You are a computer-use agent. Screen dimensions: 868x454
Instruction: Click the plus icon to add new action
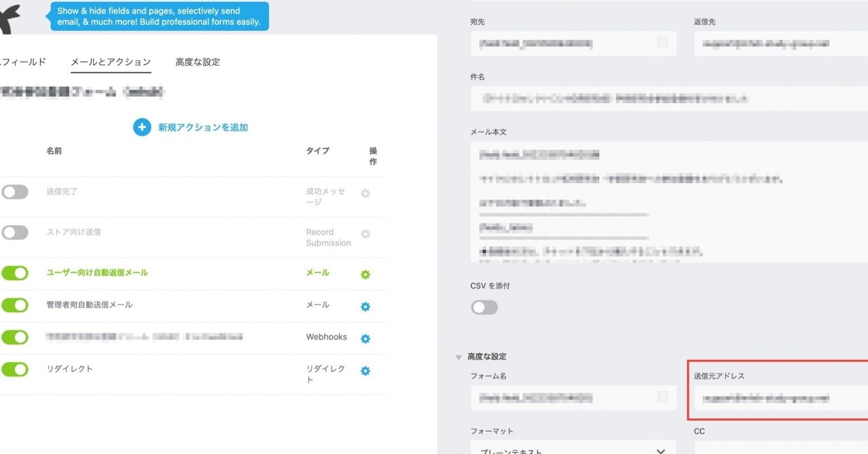(142, 127)
